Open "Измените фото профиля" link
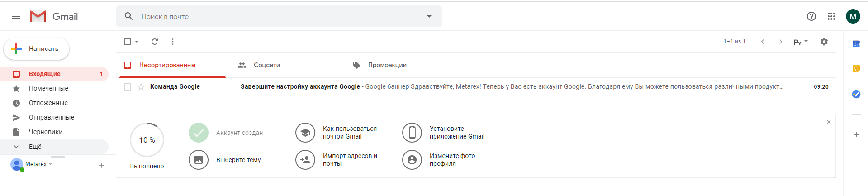This screenshot has width=868, height=196. 452,160
